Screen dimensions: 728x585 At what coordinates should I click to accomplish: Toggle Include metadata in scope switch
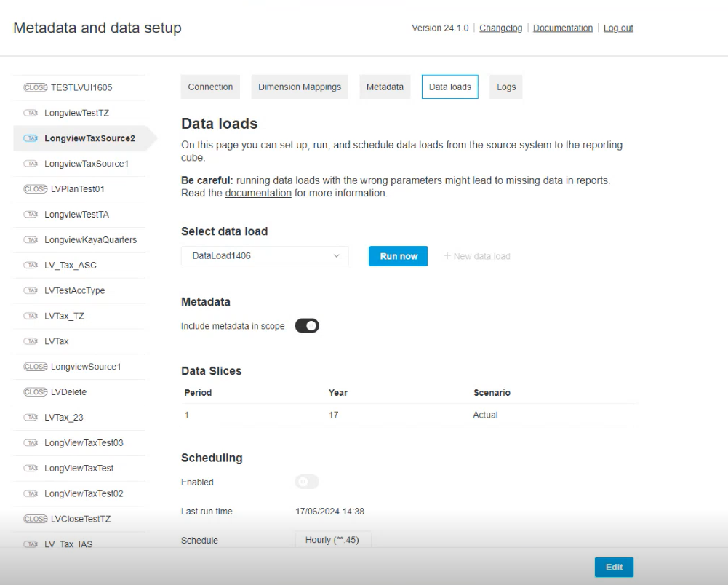(307, 326)
